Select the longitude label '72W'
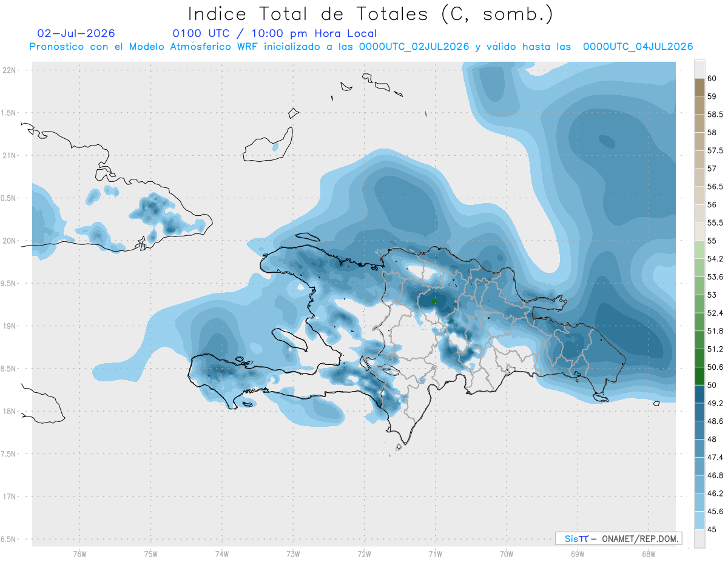The image size is (728, 562). pos(364,554)
